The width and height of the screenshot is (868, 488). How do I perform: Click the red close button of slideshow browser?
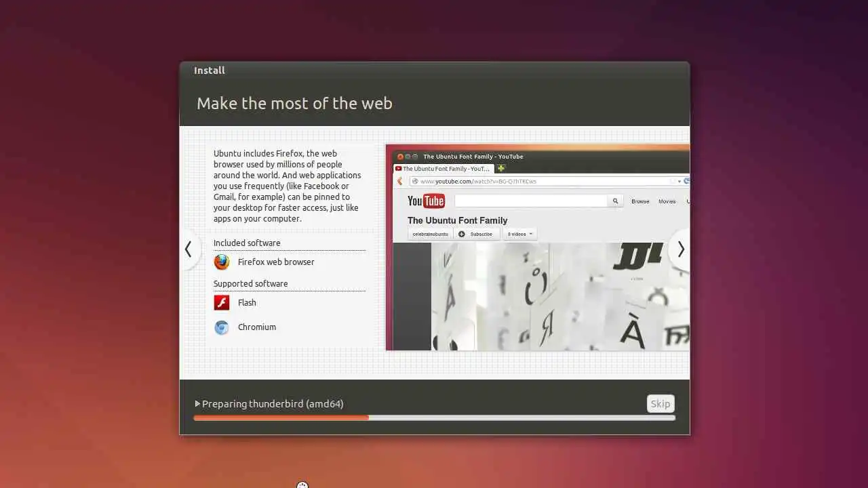tap(400, 157)
